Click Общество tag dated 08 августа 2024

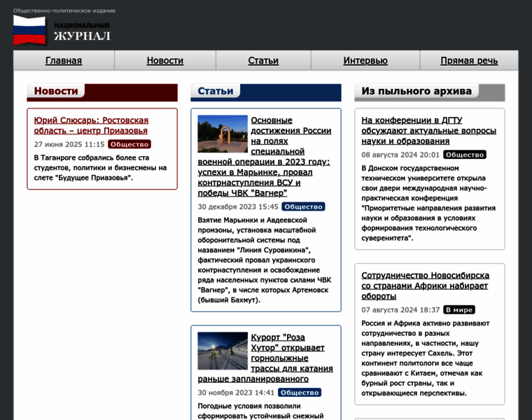pyautogui.click(x=465, y=155)
